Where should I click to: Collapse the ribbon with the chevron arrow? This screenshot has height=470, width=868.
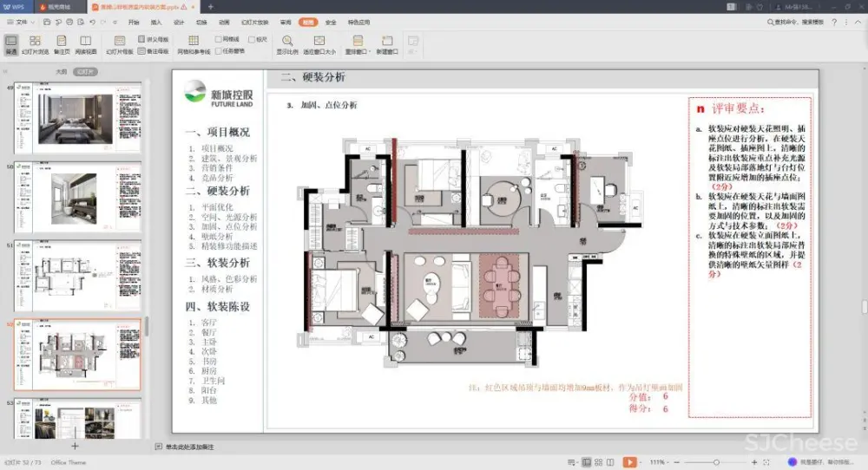click(x=859, y=22)
